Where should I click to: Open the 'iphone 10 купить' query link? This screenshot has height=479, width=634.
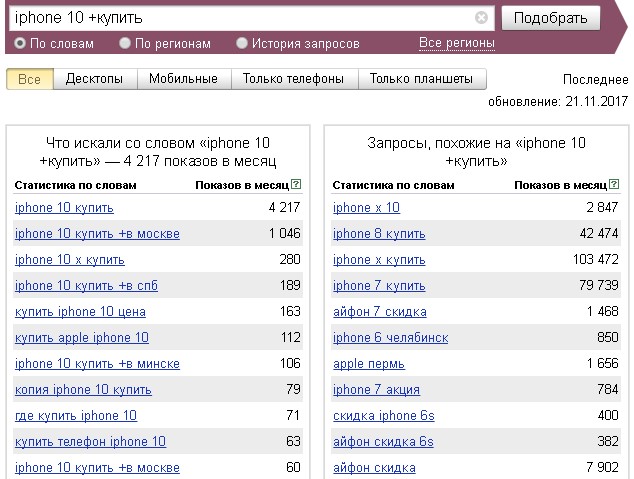click(x=64, y=208)
